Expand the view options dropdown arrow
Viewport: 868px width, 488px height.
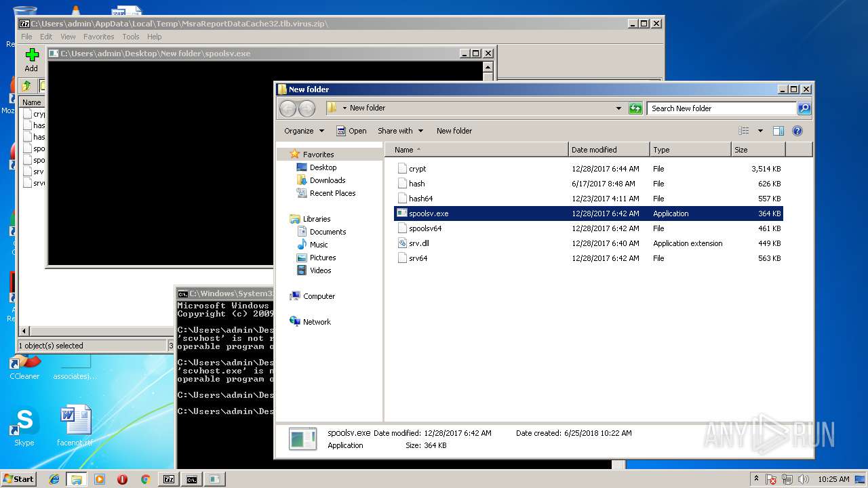(x=760, y=131)
